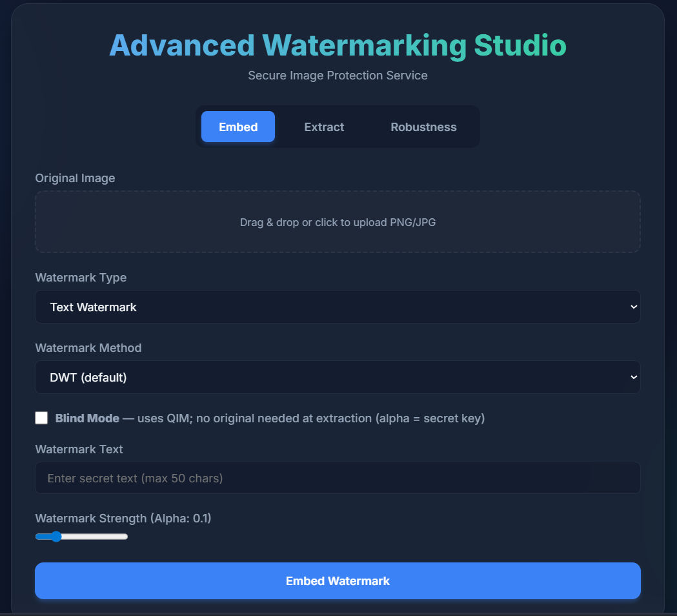
Task: Click the Embed Watermark button
Action: click(x=338, y=580)
